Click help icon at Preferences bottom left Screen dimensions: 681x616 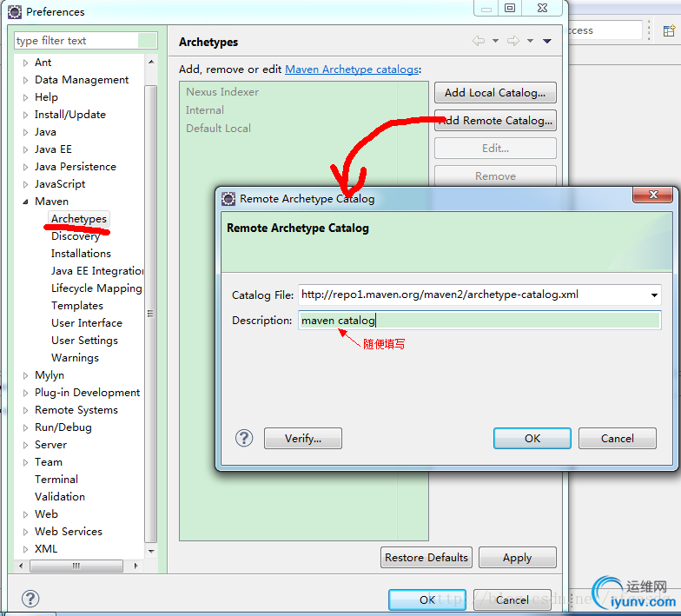30,599
